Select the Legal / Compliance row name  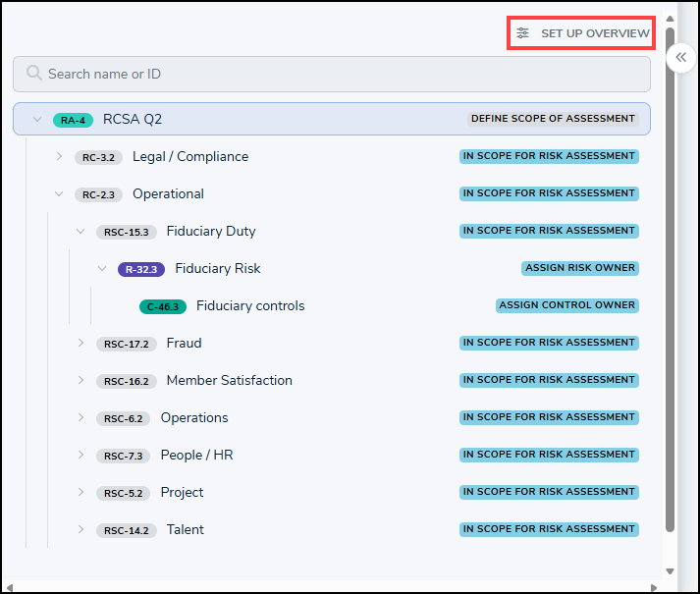click(x=190, y=157)
